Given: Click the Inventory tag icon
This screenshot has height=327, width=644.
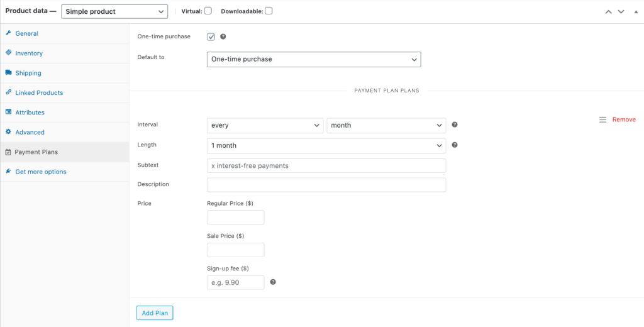Looking at the screenshot, I should [8, 53].
